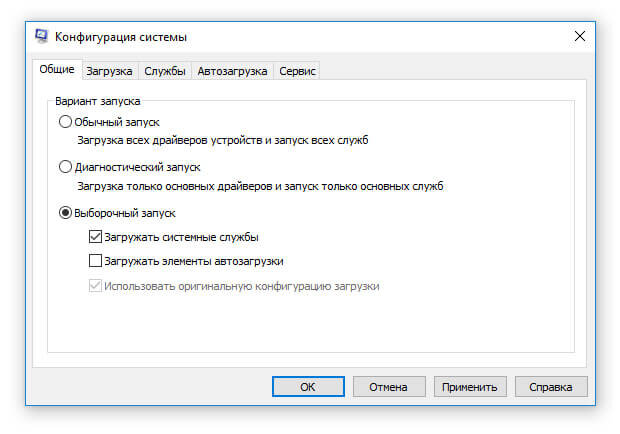
Task: Open the Загрузка tab
Action: click(110, 72)
